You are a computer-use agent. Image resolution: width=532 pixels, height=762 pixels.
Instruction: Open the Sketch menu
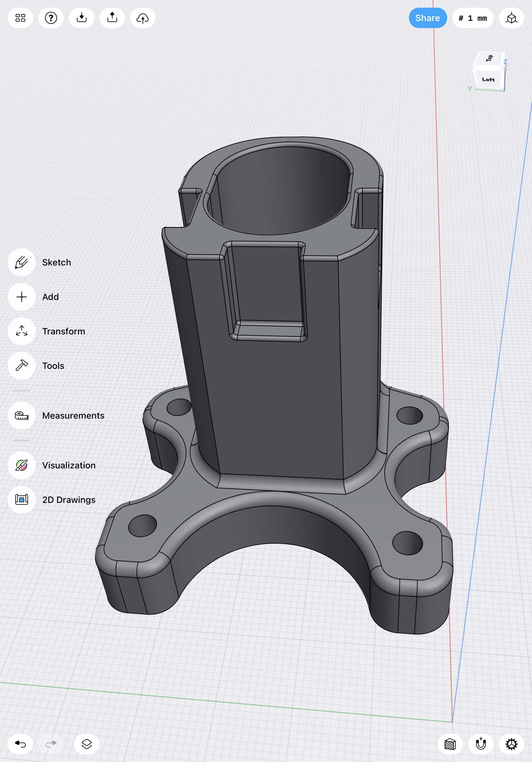[x=21, y=262]
